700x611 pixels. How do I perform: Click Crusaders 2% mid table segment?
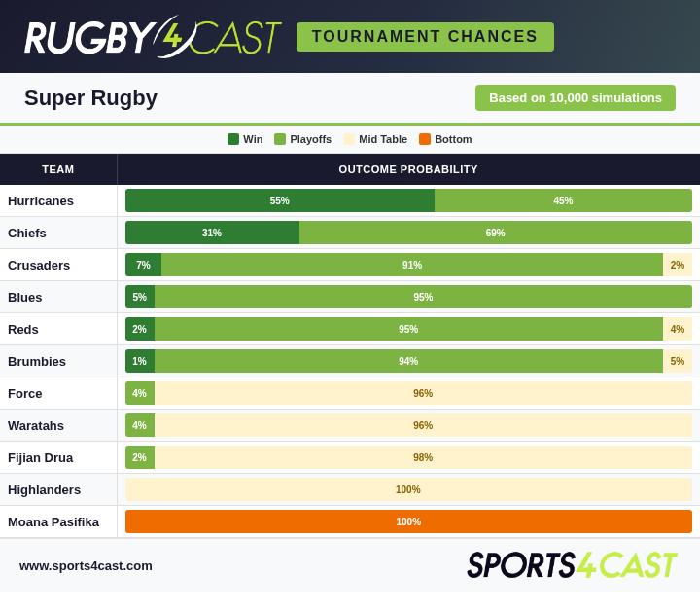[x=678, y=265]
